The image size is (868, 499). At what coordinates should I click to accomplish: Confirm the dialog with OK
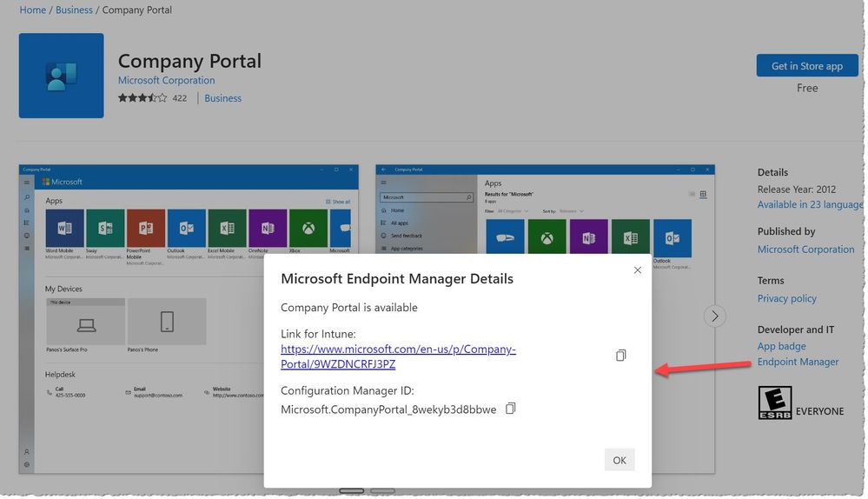click(620, 460)
